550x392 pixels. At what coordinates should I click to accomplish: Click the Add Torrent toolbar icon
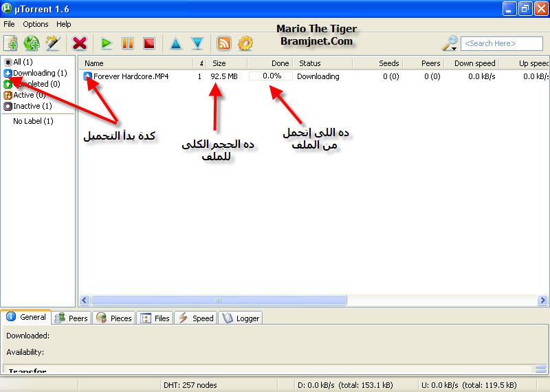click(x=10, y=43)
